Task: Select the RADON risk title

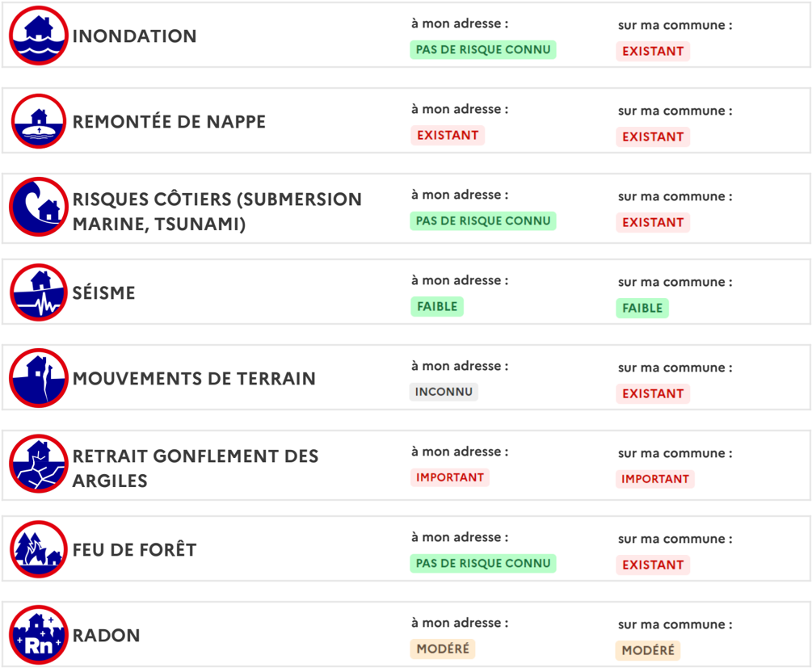Action: pos(107,636)
